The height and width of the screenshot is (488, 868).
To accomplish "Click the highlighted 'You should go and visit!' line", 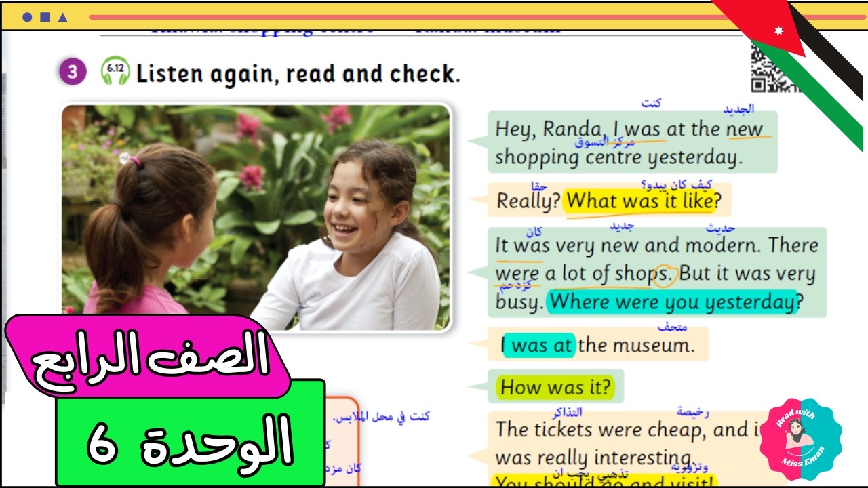I will point(606,481).
